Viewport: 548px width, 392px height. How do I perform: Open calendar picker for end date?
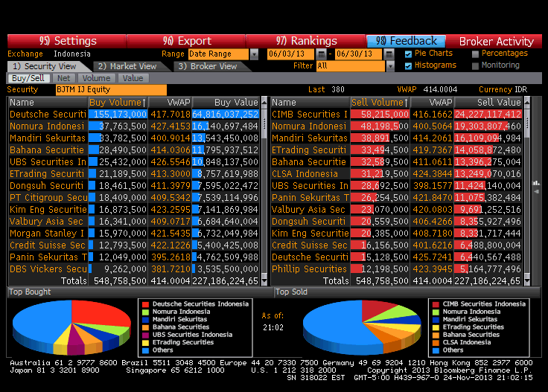tap(389, 54)
